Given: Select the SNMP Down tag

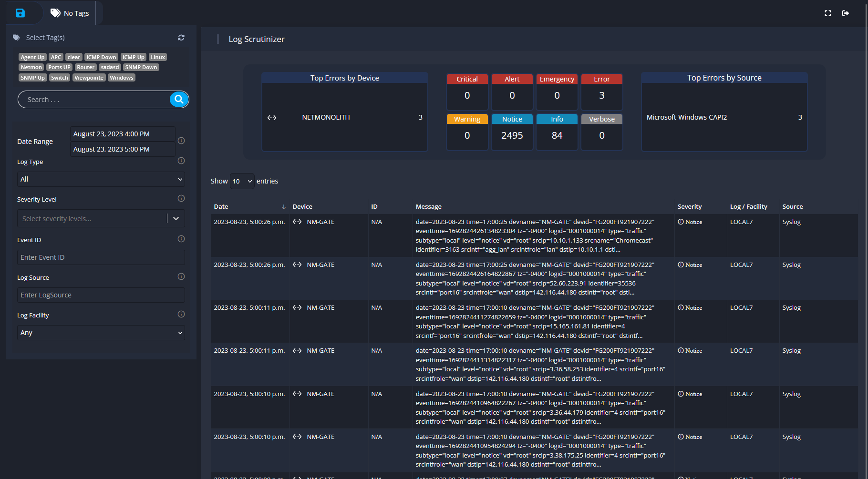Looking at the screenshot, I should [x=141, y=67].
